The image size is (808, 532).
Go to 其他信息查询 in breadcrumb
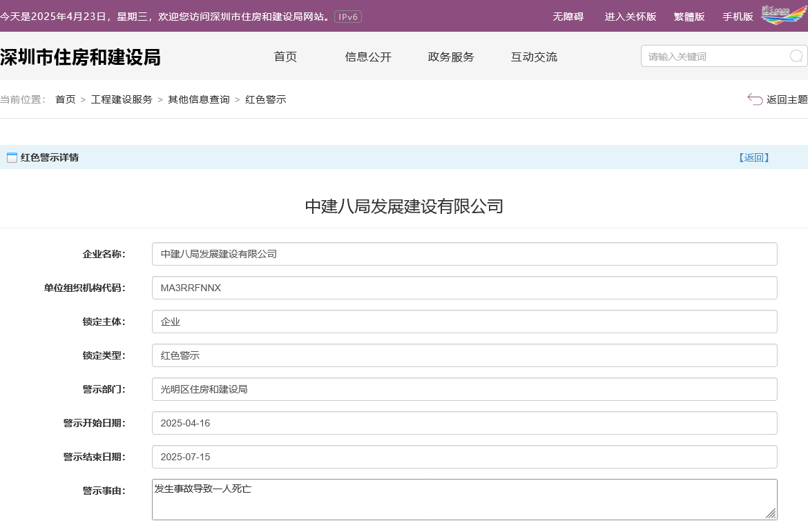[x=198, y=99]
